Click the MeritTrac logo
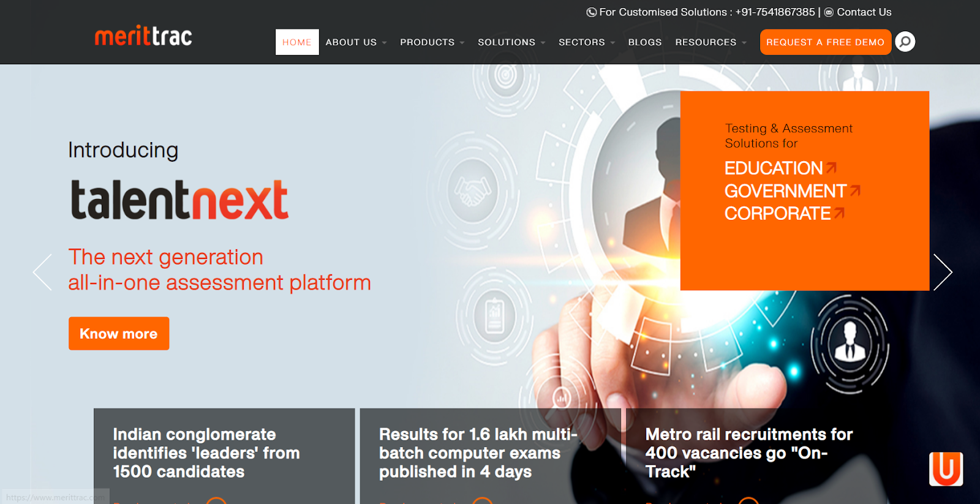980x504 pixels. (143, 37)
